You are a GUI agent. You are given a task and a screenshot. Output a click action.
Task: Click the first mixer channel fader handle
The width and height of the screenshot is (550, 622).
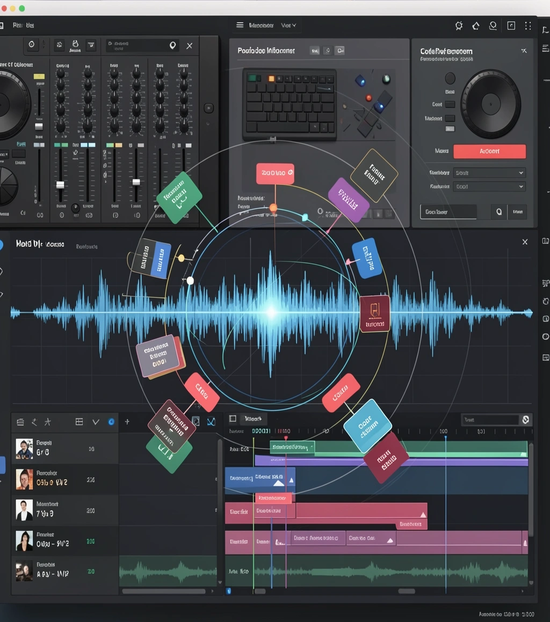60,185
